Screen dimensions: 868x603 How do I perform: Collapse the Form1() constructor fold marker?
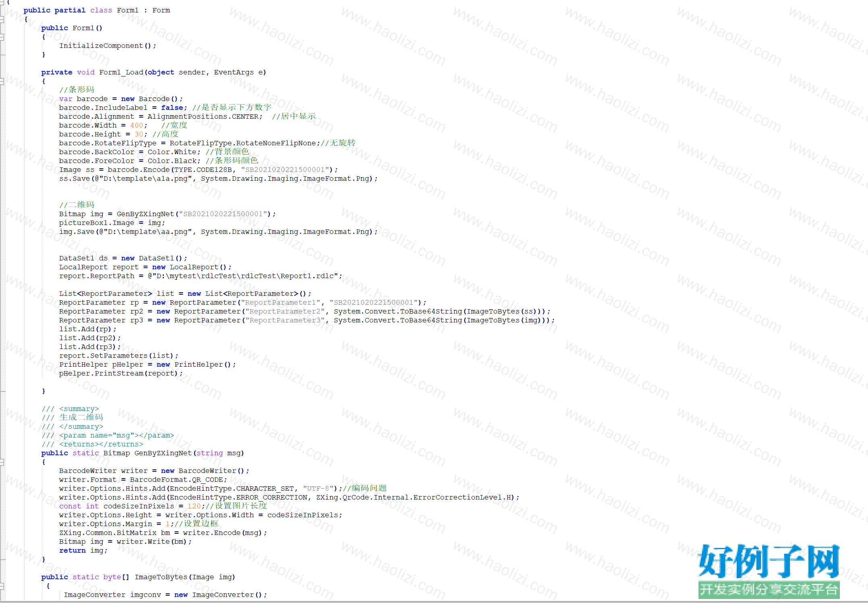pos(2,37)
